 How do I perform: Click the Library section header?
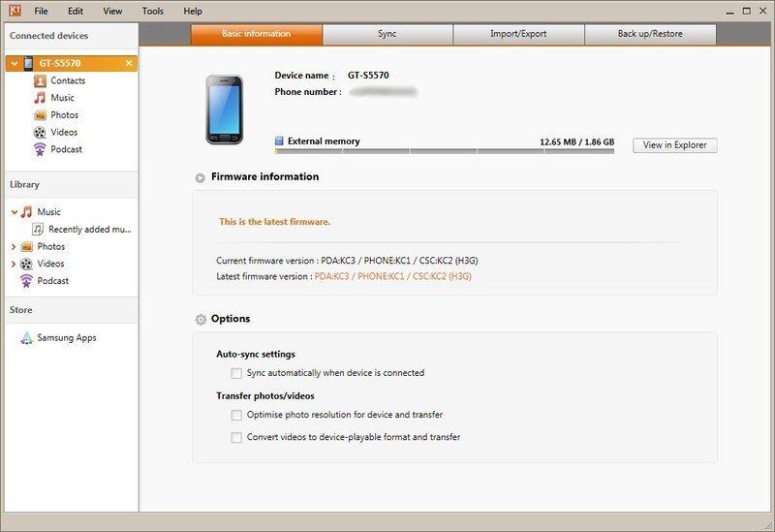(24, 184)
